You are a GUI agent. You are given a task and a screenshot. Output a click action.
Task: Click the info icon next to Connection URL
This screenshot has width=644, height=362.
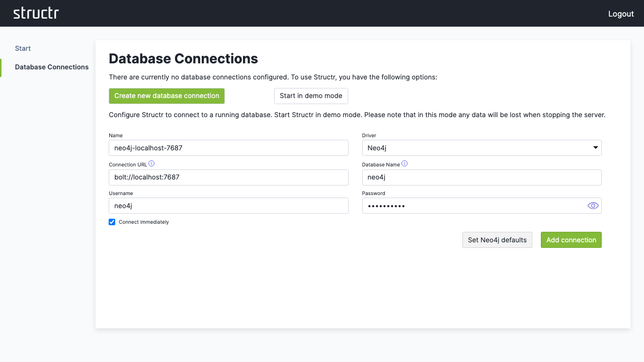point(151,164)
